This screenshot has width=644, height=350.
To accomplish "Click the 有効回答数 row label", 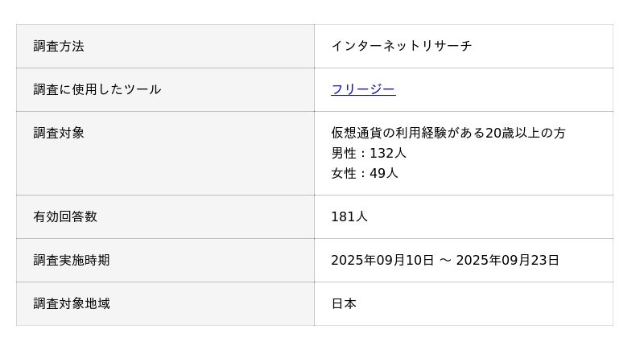I will click(65, 216).
